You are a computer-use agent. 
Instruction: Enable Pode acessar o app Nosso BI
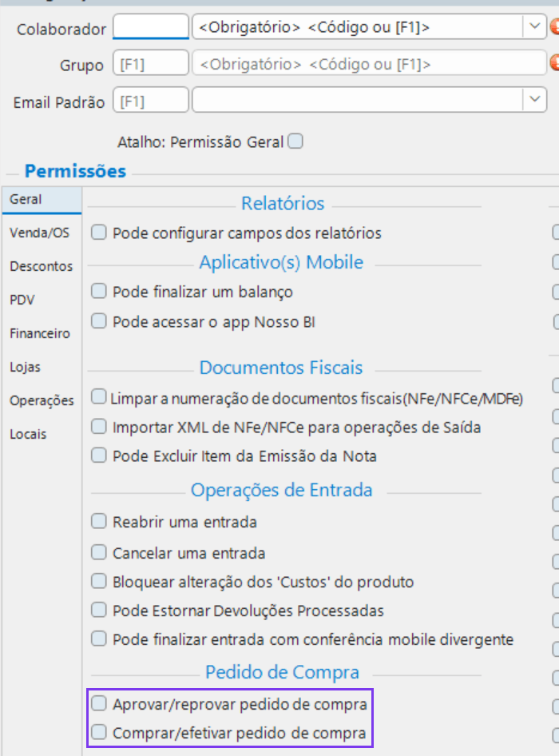pos(99,321)
